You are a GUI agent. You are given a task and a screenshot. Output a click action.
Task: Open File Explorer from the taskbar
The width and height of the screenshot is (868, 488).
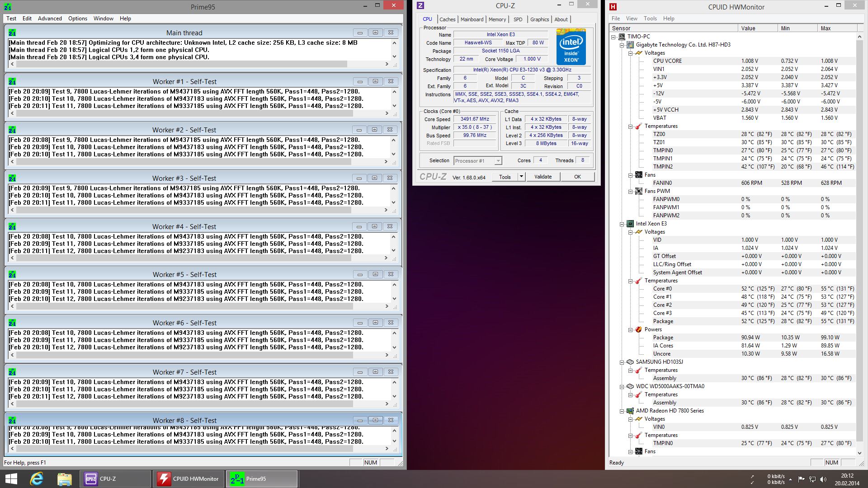tap(64, 479)
